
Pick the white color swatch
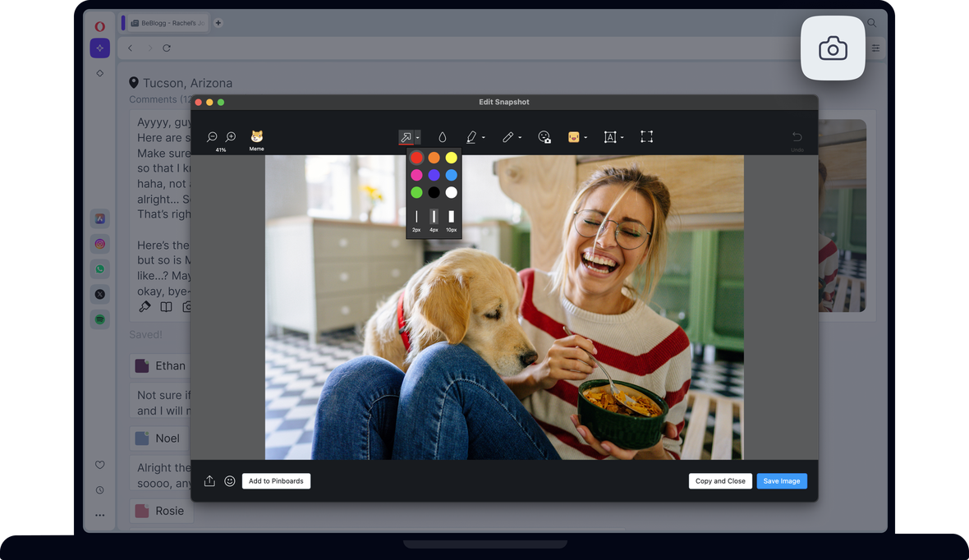(451, 192)
